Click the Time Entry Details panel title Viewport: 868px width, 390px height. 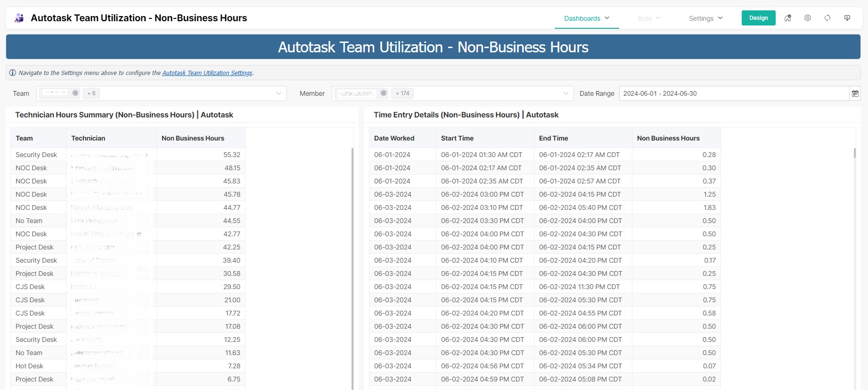click(466, 115)
